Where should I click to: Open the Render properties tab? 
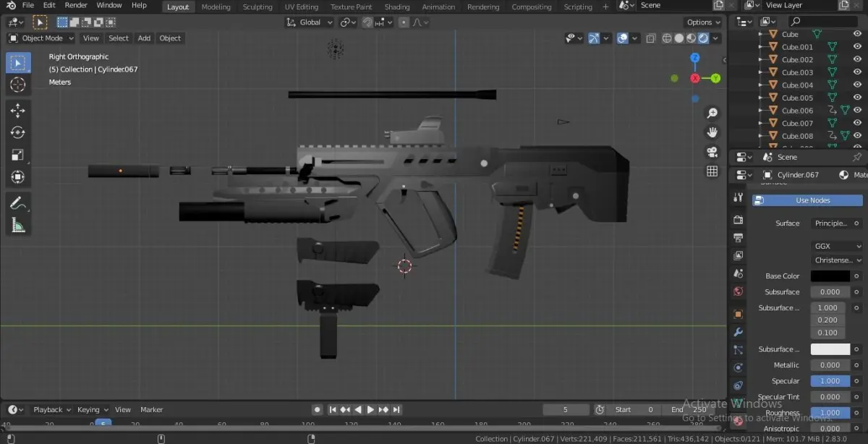738,219
